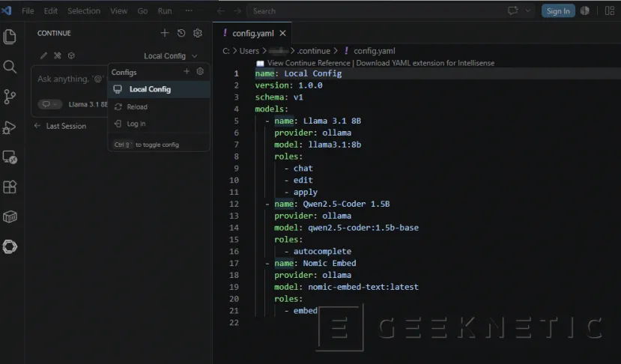Open View Continue Reference link
The width and height of the screenshot is (621, 364).
coord(309,63)
